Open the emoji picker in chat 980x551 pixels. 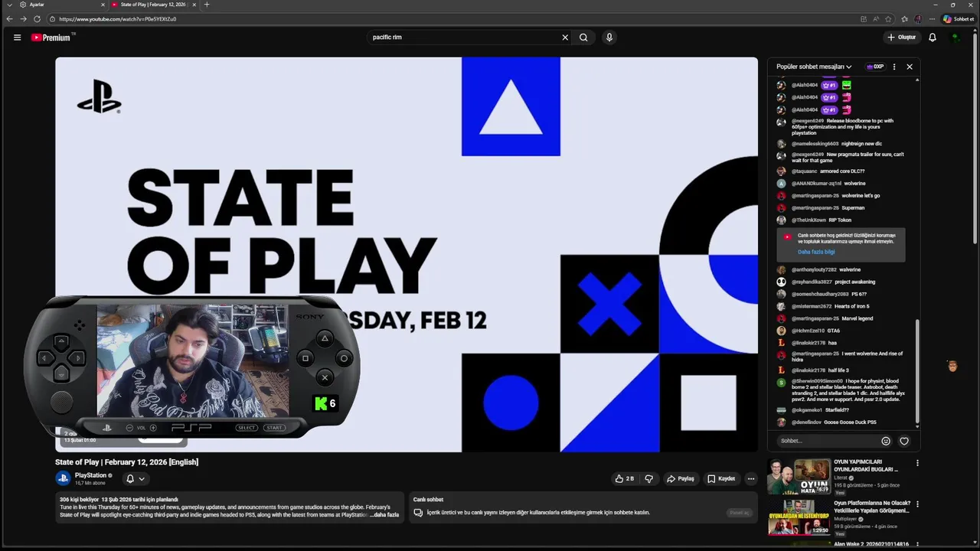(886, 441)
